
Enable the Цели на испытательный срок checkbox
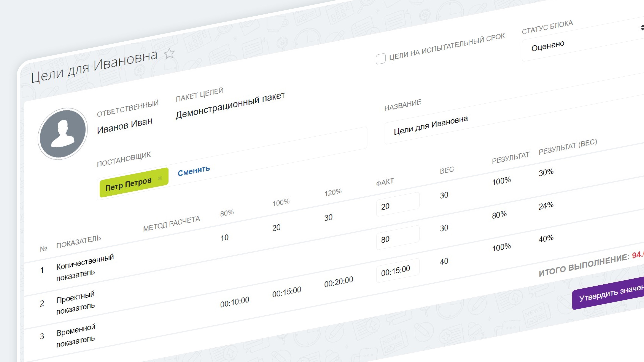[381, 59]
